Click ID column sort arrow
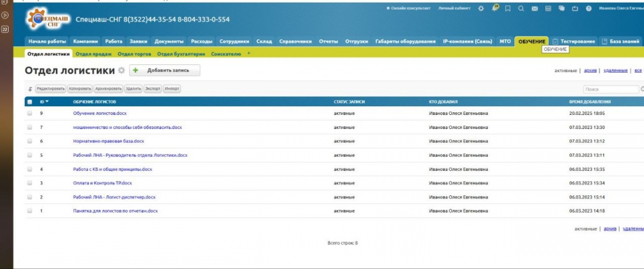This screenshot has height=269, width=644. tap(47, 101)
